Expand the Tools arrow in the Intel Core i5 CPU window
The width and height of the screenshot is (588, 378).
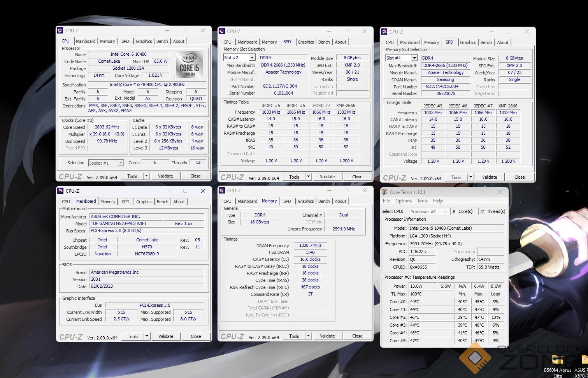pyautogui.click(x=146, y=176)
